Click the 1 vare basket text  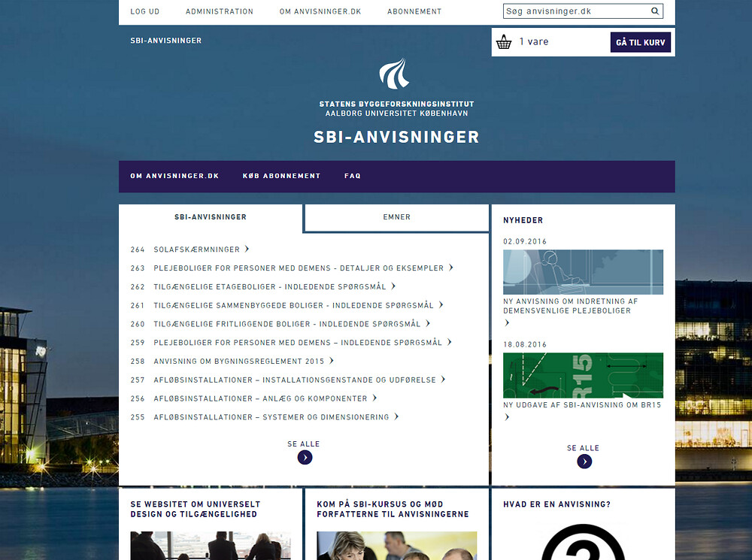click(534, 41)
